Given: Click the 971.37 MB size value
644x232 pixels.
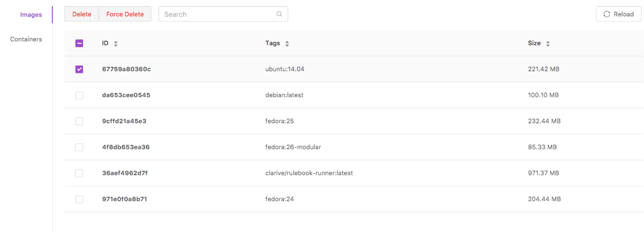Looking at the screenshot, I should click(544, 173).
